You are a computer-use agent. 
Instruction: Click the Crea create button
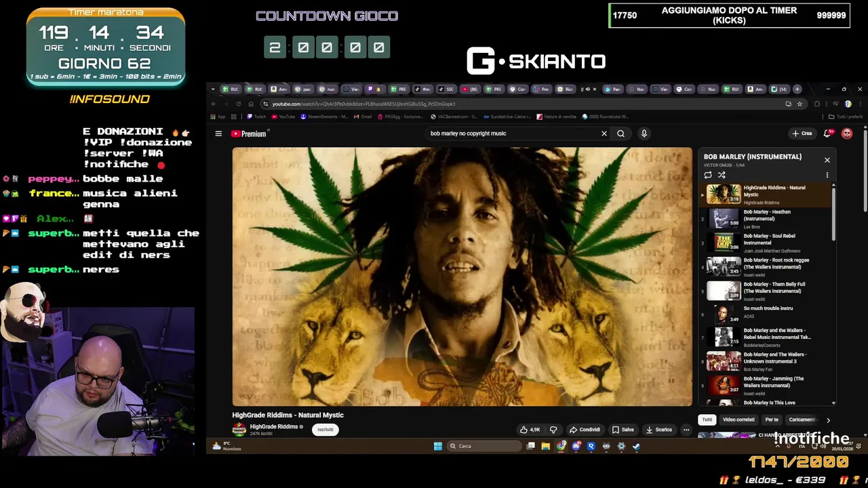tap(802, 134)
